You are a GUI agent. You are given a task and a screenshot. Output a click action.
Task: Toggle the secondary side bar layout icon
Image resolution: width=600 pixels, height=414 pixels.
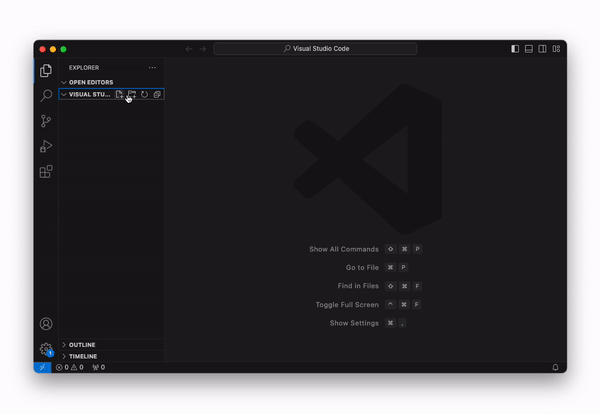click(542, 49)
